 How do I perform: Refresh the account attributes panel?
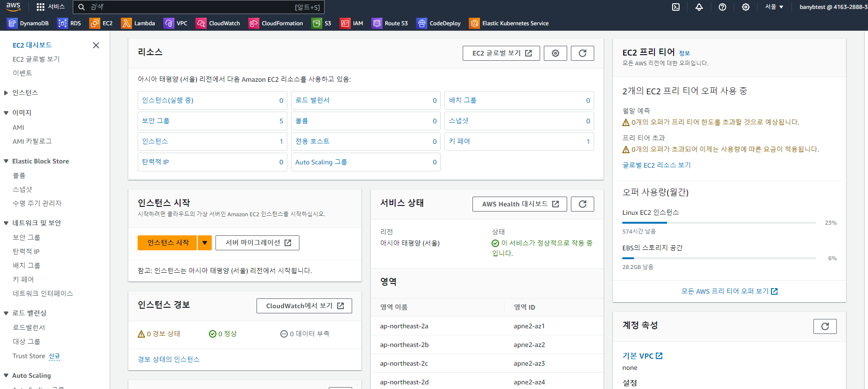pos(825,326)
